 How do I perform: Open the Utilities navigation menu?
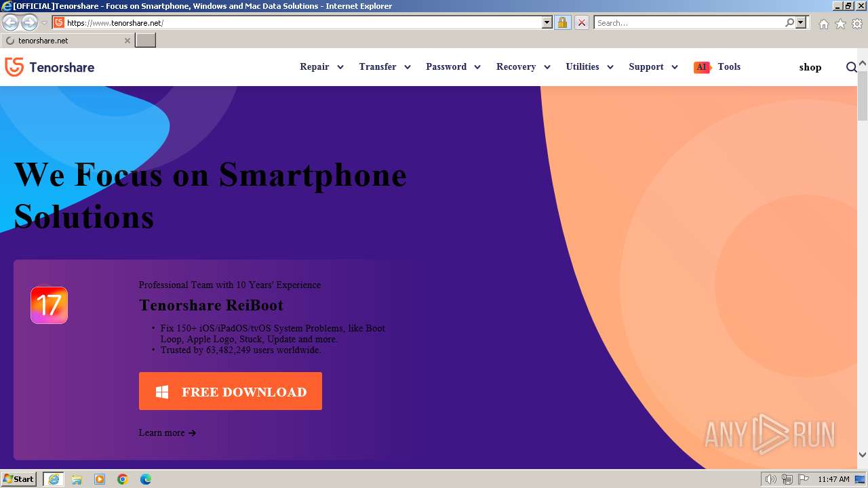pyautogui.click(x=583, y=66)
